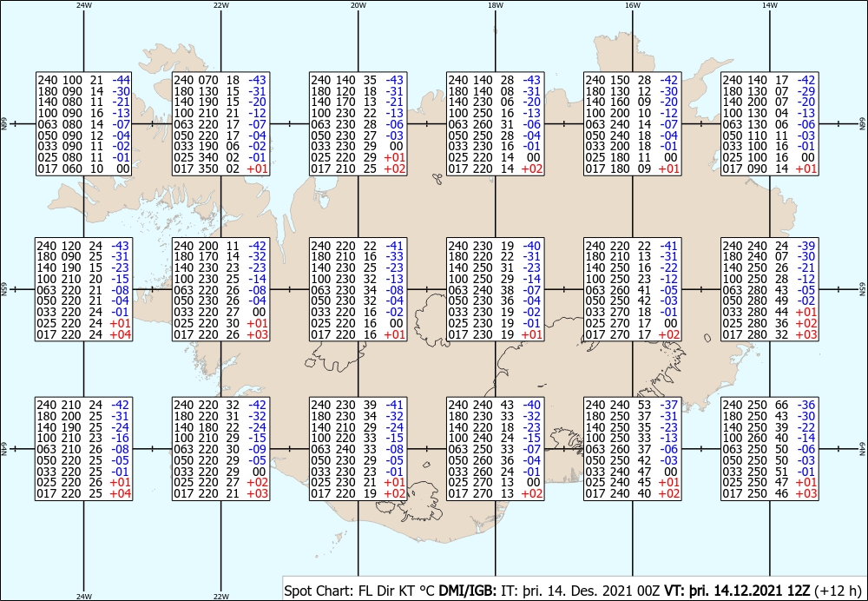
Task: Click the '240 150 28 -42' row
Action: (633, 80)
